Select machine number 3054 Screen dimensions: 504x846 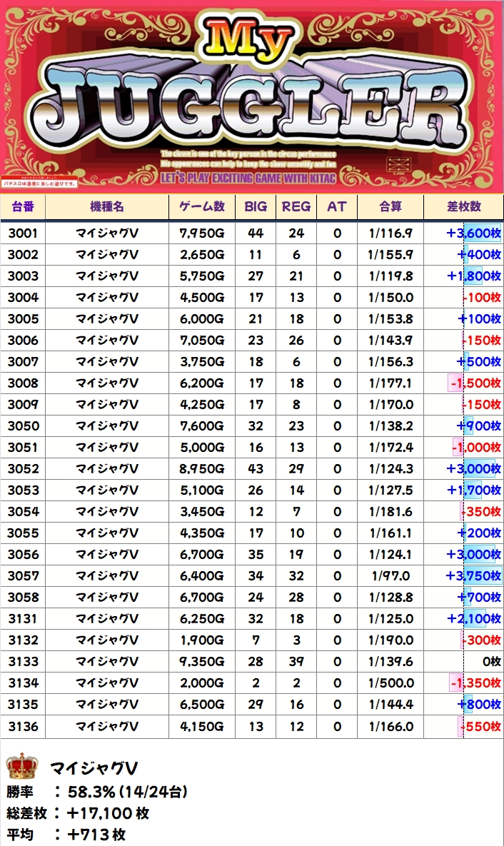tap(24, 511)
